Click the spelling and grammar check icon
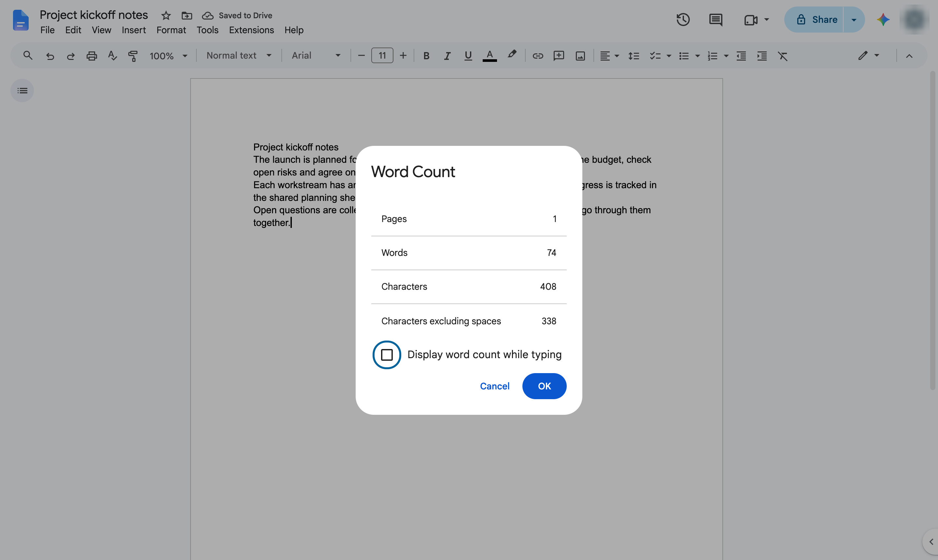The width and height of the screenshot is (938, 560). point(112,56)
